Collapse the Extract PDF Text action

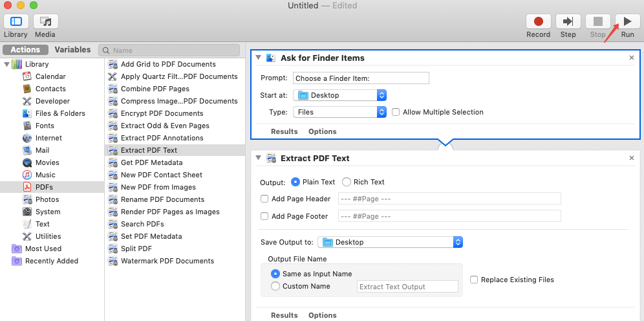[x=259, y=158]
